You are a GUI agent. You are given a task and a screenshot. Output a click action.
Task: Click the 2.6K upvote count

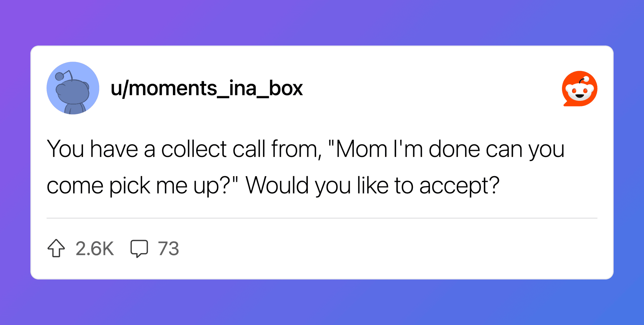(x=94, y=248)
